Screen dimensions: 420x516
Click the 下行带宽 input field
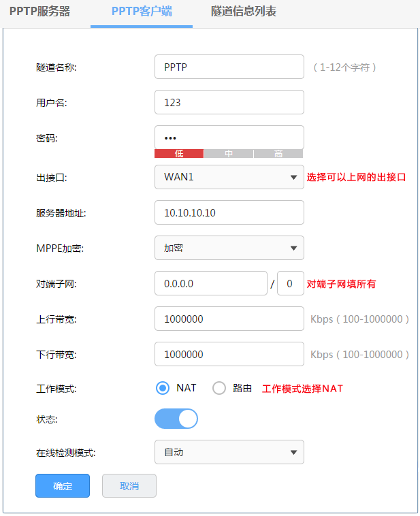click(229, 354)
